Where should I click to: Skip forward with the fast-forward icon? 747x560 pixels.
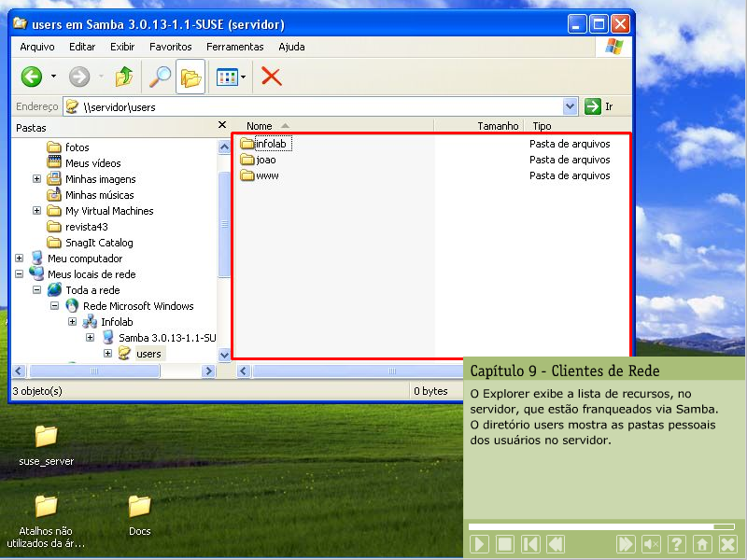pyautogui.click(x=626, y=544)
